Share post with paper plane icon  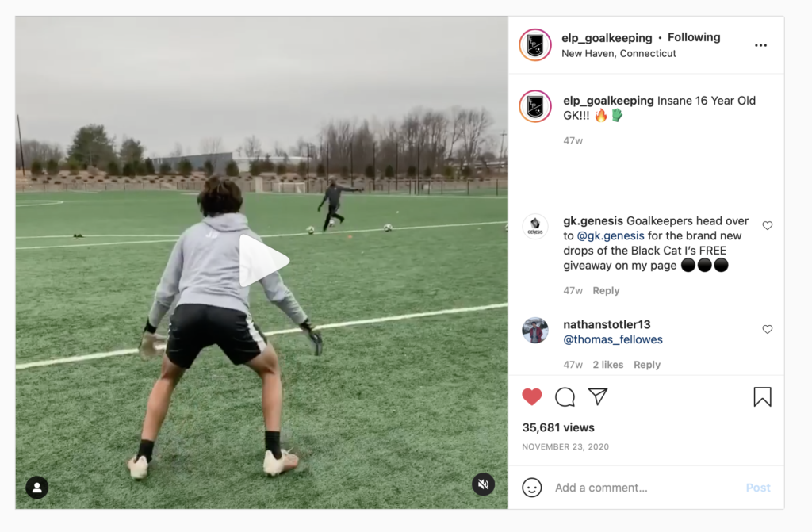coord(598,396)
